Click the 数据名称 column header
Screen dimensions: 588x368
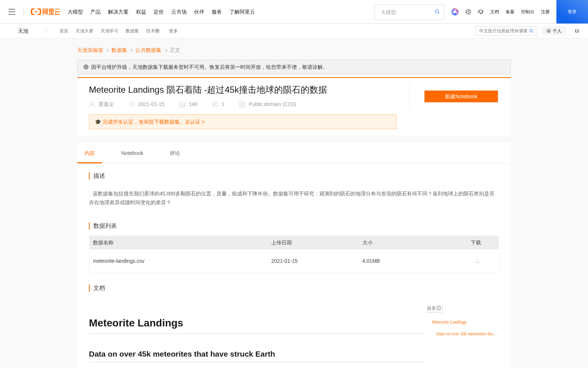[103, 243]
